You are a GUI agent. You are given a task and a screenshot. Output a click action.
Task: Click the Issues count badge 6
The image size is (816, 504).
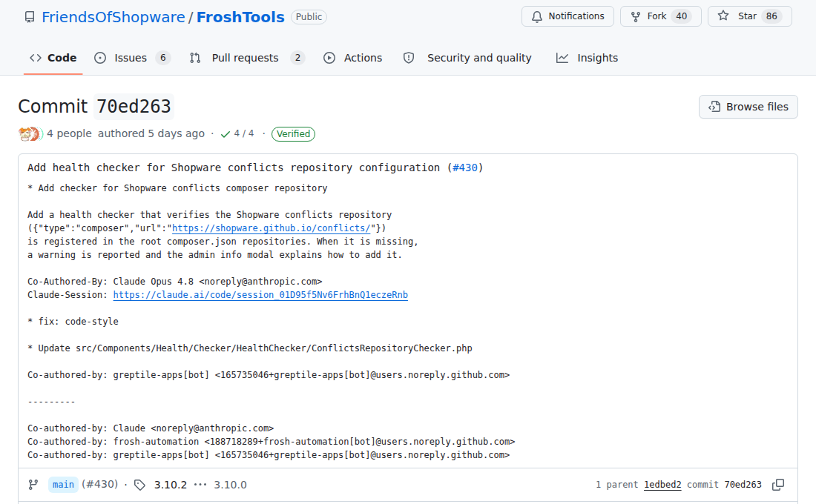pos(163,58)
